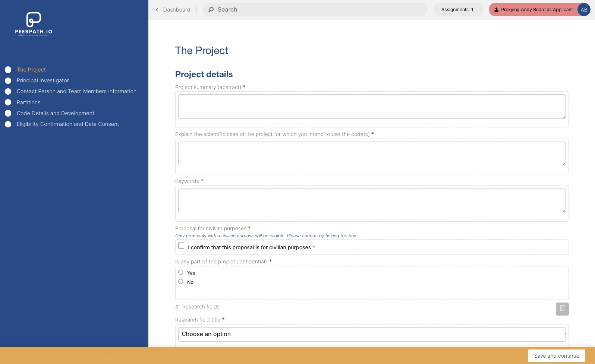The width and height of the screenshot is (595, 364).
Task: Click the AB user avatar
Action: (x=583, y=10)
